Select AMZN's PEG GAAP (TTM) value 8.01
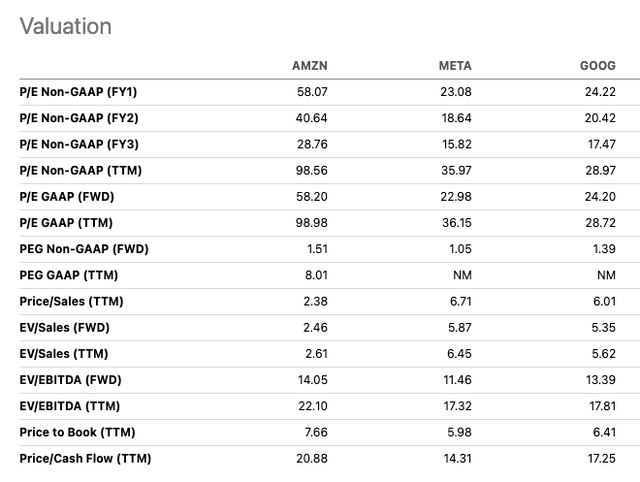This screenshot has height=482, width=640. click(x=314, y=275)
